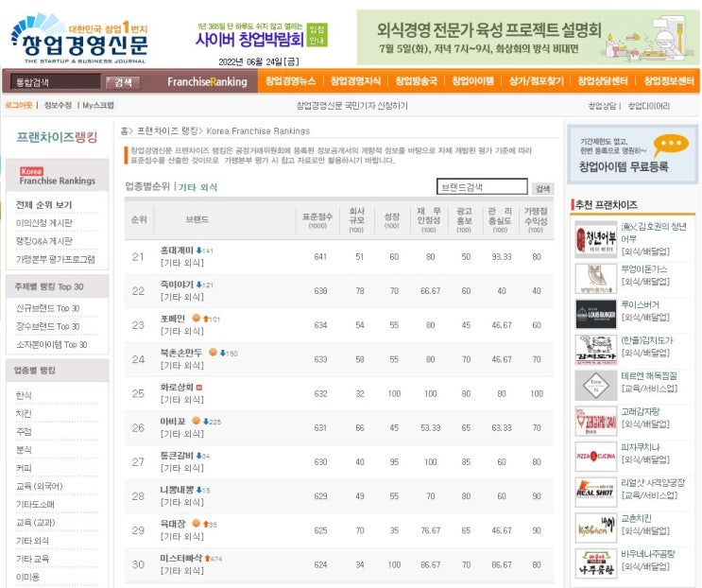
Task: Open 리얼샷 사격양궁장 text link
Action: click(x=653, y=483)
